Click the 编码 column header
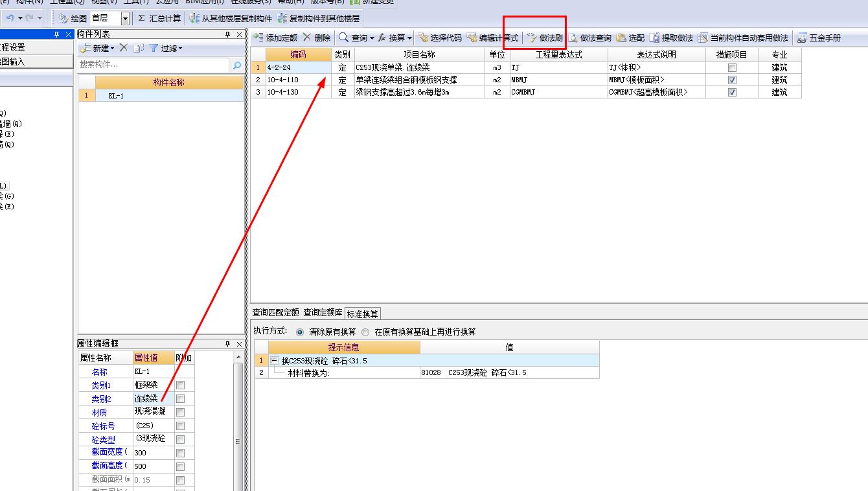868x491 pixels. (298, 55)
